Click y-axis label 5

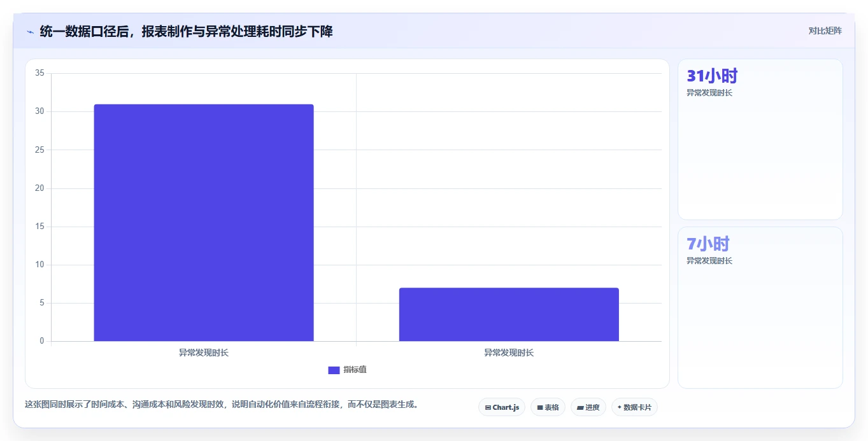41,303
